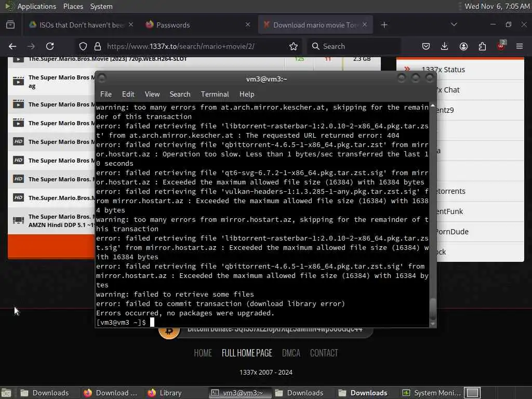Expand the list all tabs chevron
This screenshot has width=532, height=399.
point(454,24)
